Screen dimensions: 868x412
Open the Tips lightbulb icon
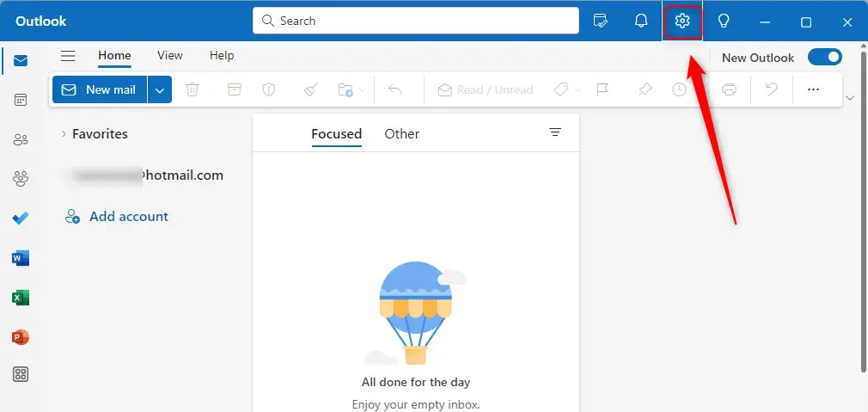point(724,21)
